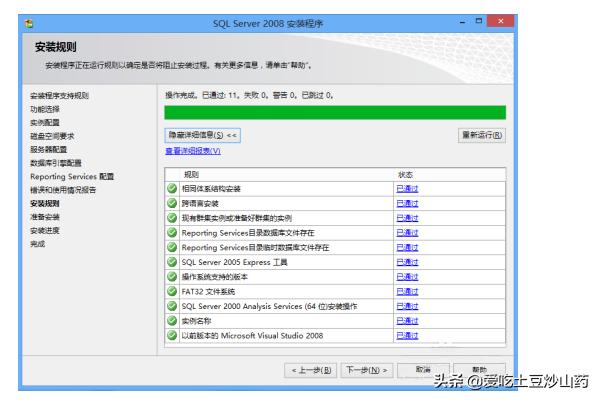Image resolution: width=600 pixels, height=400 pixels.
Task: Click rule text SQL Server 2000 Analysis Services
Action: pos(269,306)
